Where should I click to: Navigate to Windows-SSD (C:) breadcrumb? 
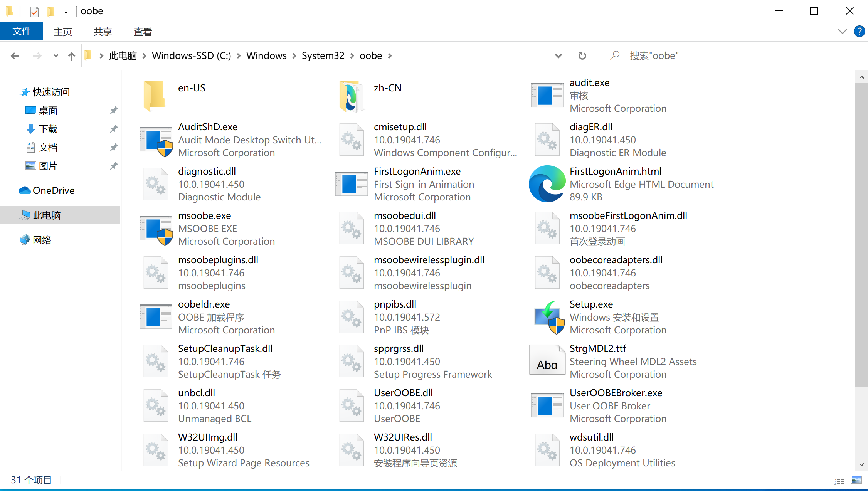click(192, 56)
